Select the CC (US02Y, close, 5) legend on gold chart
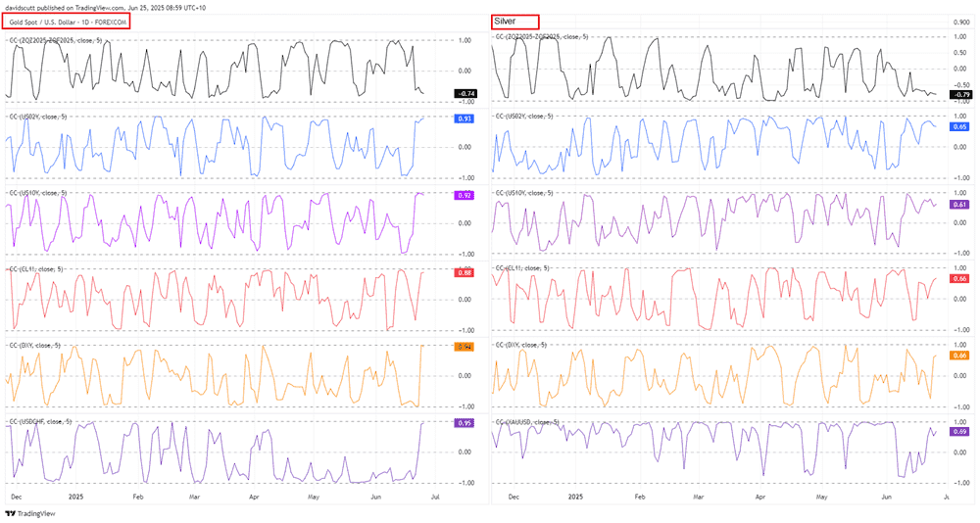Screen dimensions: 980x523 click(39, 117)
